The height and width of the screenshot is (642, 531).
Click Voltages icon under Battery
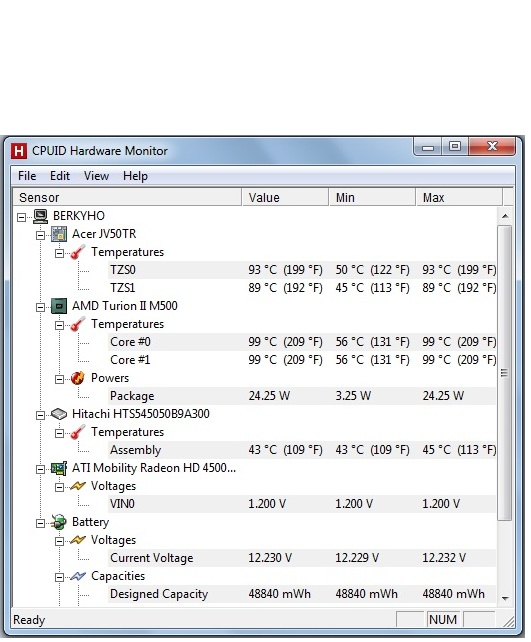point(77,540)
